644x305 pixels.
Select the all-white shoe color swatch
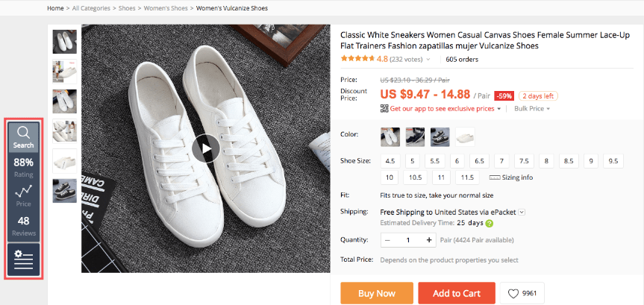click(x=465, y=137)
